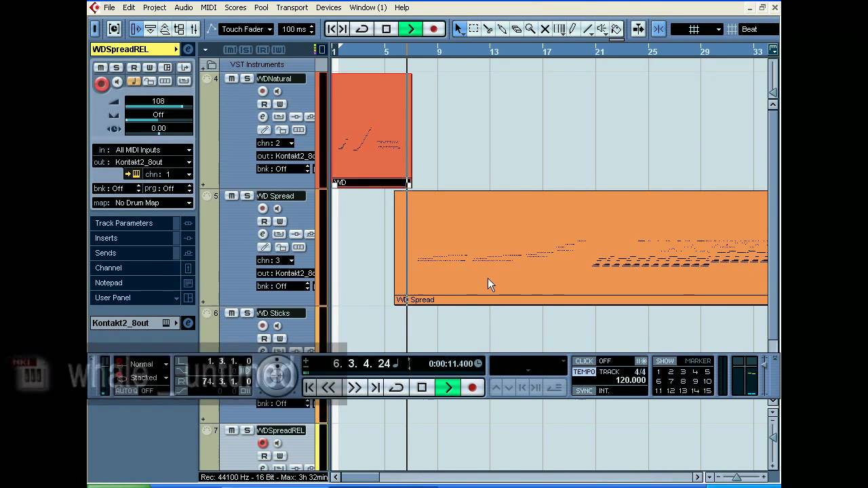Change WD Spread channel from chn: 3
Image resolution: width=868 pixels, height=488 pixels.
tap(275, 260)
